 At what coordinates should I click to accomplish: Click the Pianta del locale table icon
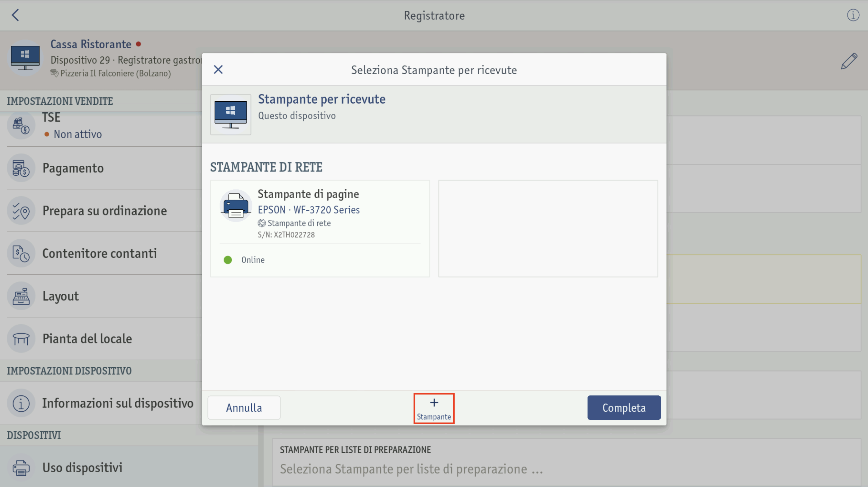click(x=21, y=339)
